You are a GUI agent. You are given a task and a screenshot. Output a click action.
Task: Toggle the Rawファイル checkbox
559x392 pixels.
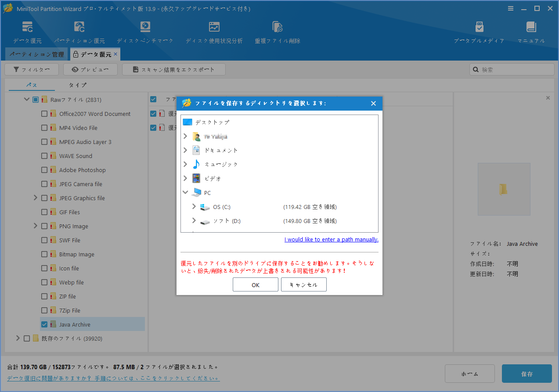click(x=36, y=100)
